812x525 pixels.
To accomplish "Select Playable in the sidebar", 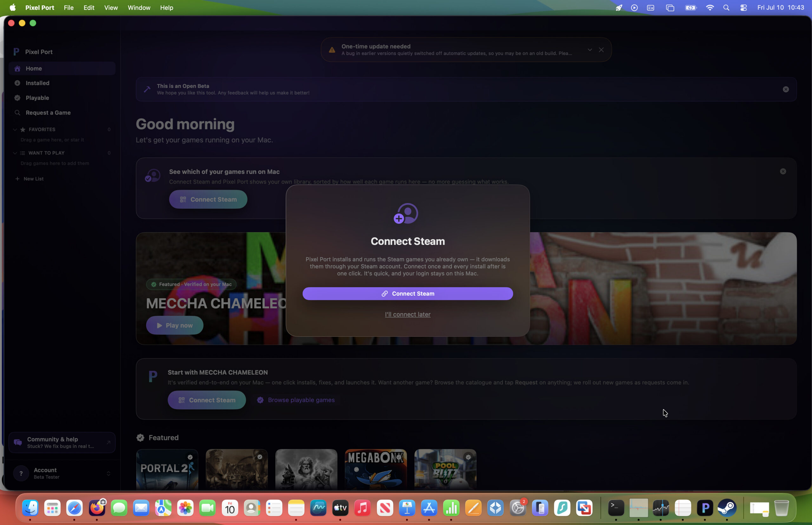I will (x=62, y=98).
